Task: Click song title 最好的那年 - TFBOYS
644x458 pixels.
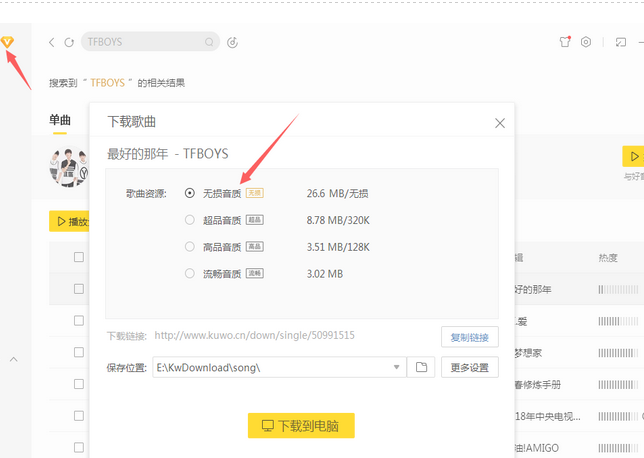Action: pos(168,154)
